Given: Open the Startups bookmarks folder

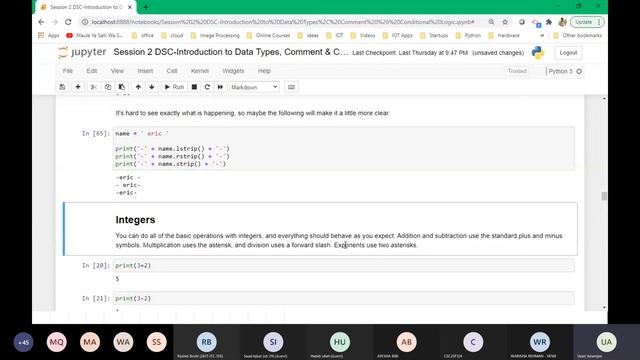Looking at the screenshot, I should (x=434, y=36).
